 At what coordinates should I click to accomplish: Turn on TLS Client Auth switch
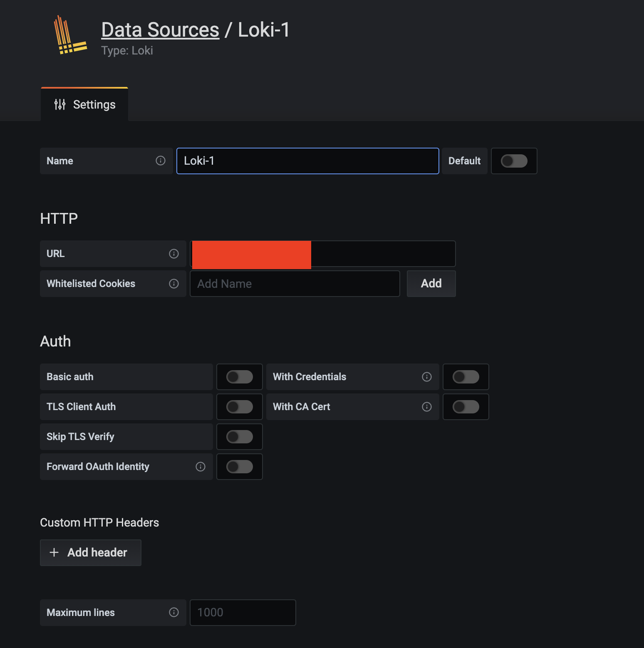240,407
